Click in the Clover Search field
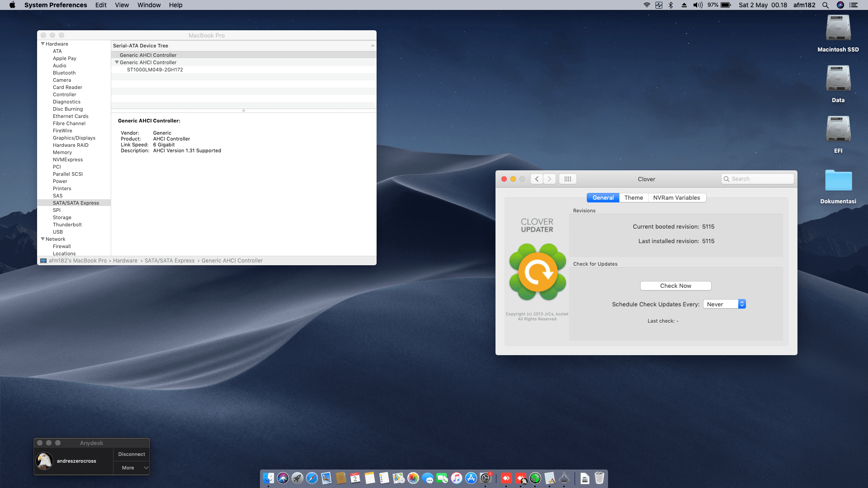Image resolution: width=868 pixels, height=488 pixels. click(758, 179)
